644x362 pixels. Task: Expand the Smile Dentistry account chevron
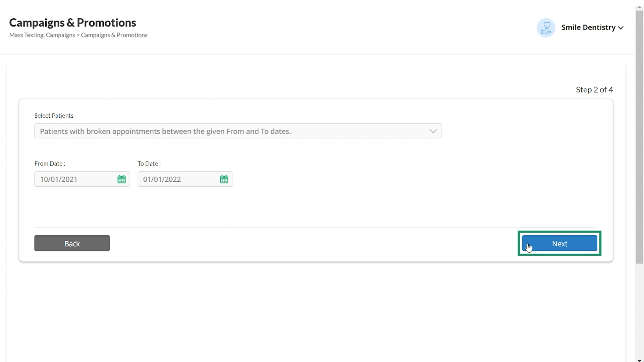click(x=621, y=28)
